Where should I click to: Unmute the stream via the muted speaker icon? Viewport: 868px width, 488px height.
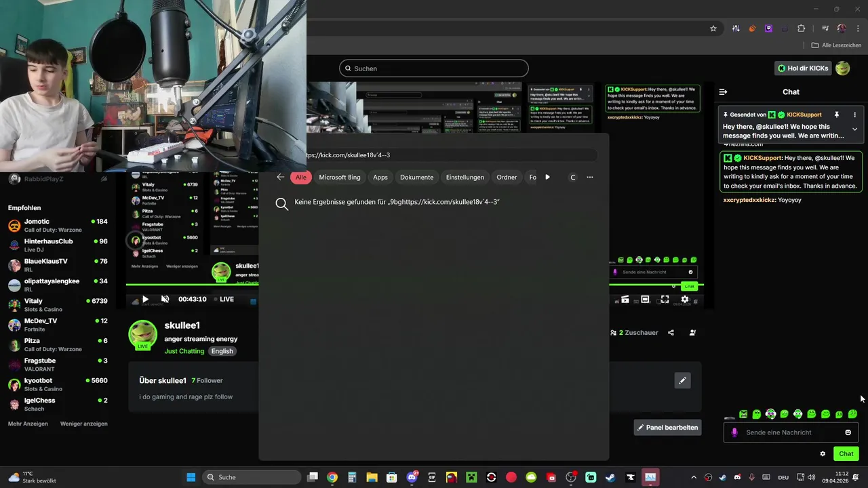tap(165, 299)
